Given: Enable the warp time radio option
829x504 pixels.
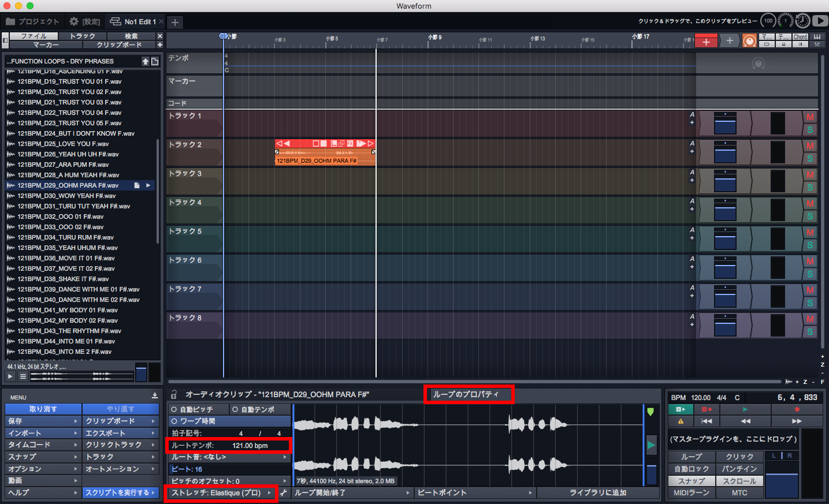Looking at the screenshot, I should (229, 421).
